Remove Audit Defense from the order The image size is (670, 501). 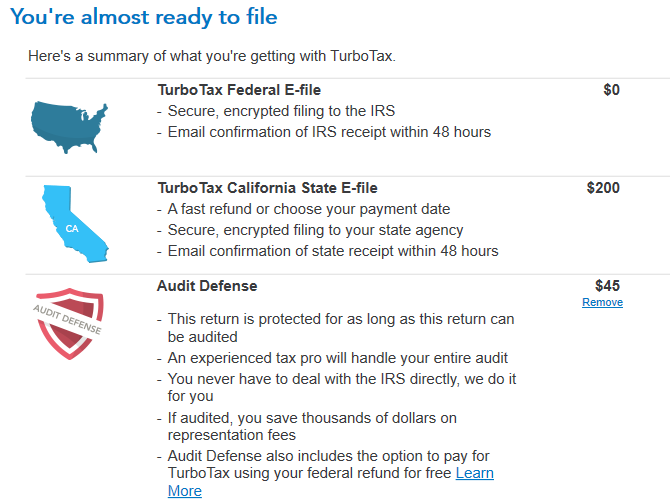click(602, 302)
